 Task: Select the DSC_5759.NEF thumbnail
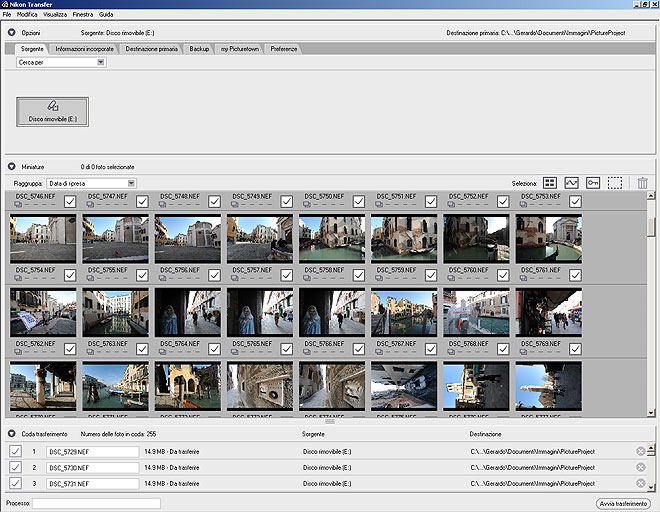point(404,312)
